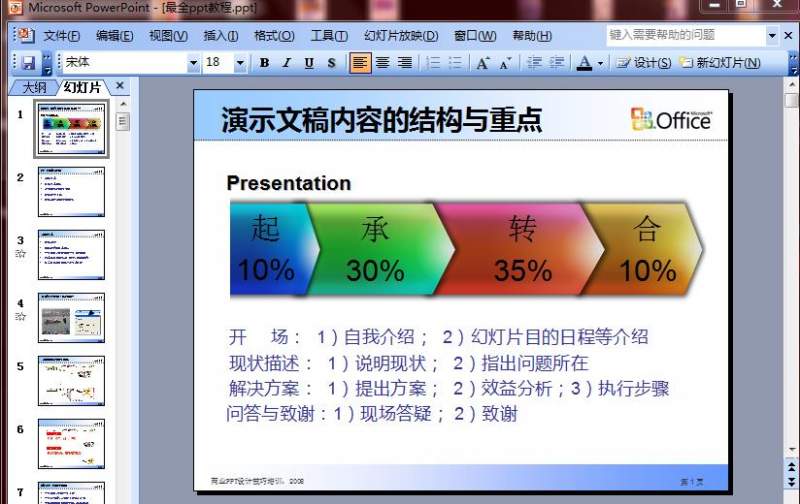Image resolution: width=800 pixels, height=504 pixels.
Task: Click the 设计(S) Design button
Action: click(x=644, y=63)
